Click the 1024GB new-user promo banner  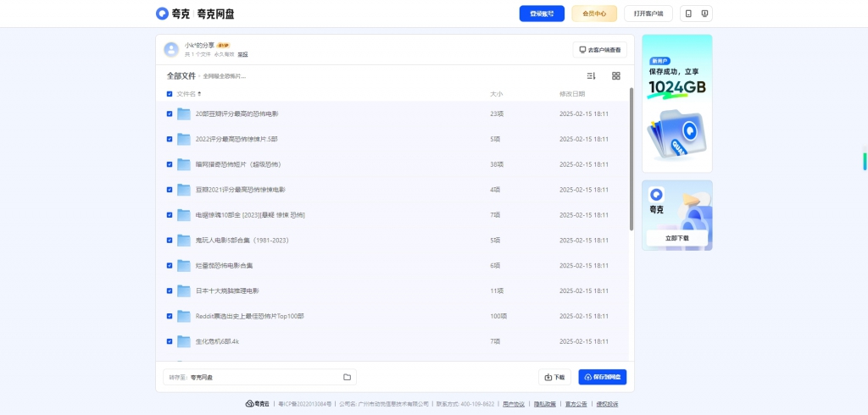[677, 103]
